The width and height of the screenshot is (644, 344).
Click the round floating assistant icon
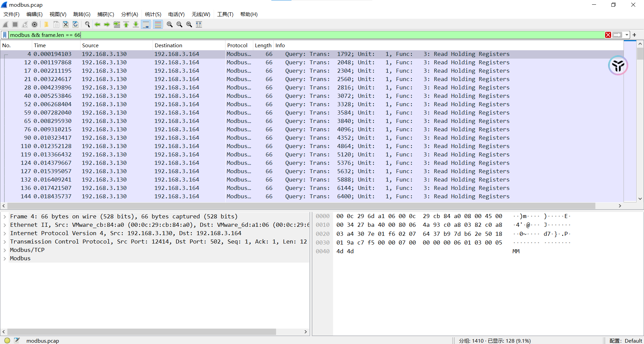pyautogui.click(x=618, y=66)
